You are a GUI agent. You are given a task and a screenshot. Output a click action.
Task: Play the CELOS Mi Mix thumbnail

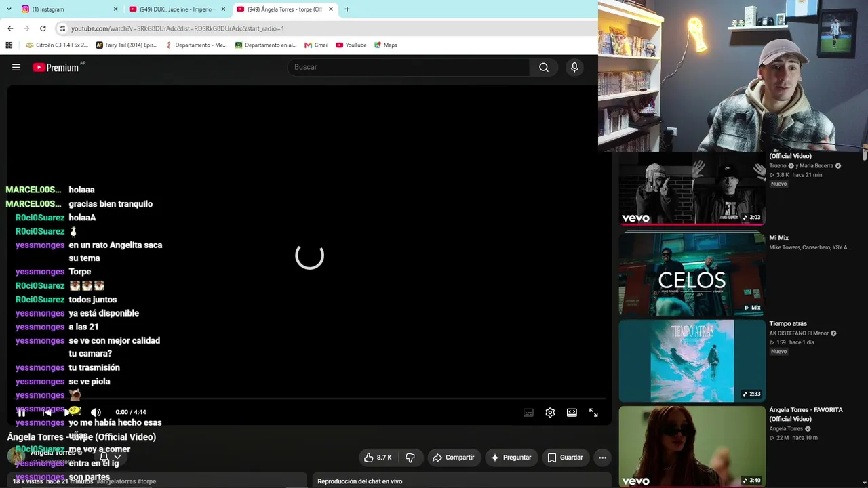pos(692,274)
